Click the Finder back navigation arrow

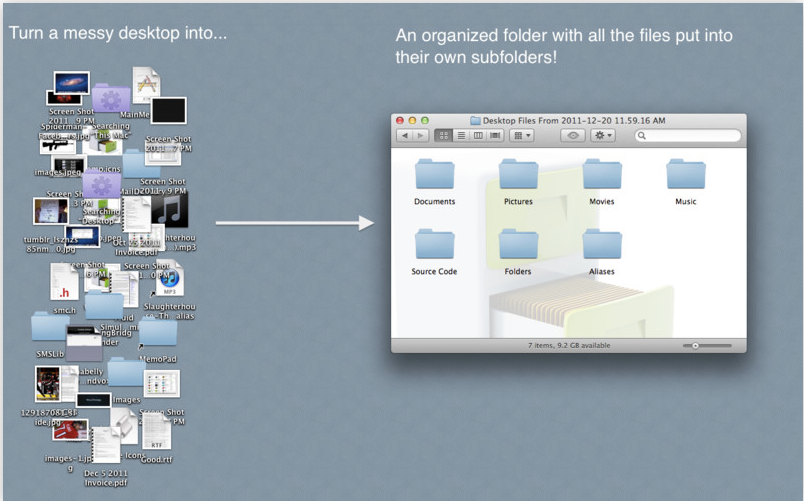click(x=405, y=135)
